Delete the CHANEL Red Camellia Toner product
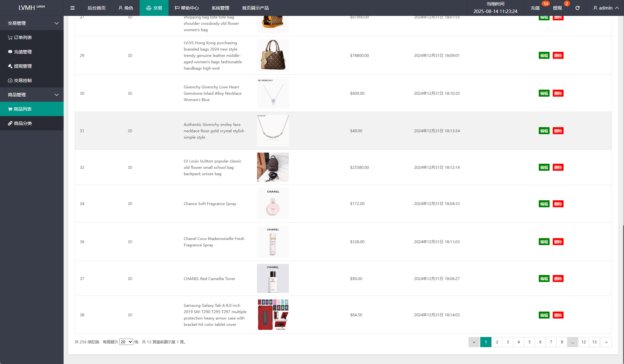This screenshot has width=624, height=364. 558,278
